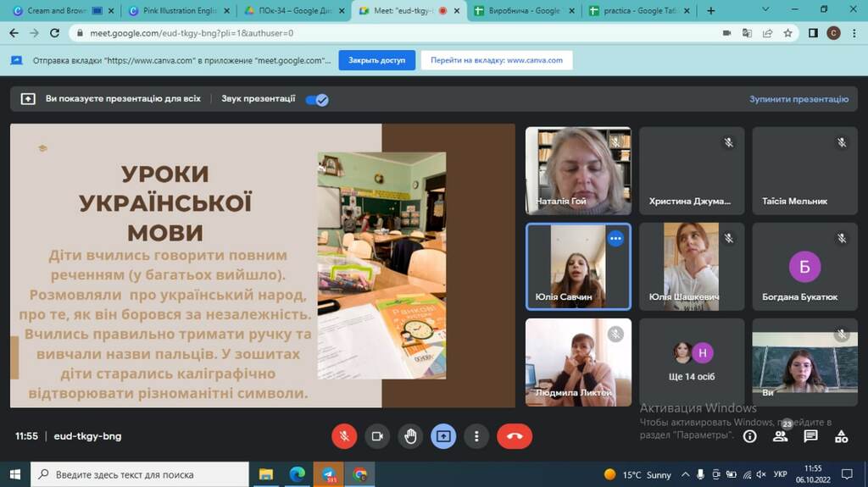
Task: Expand the browser tab search chevron
Action: click(x=765, y=9)
